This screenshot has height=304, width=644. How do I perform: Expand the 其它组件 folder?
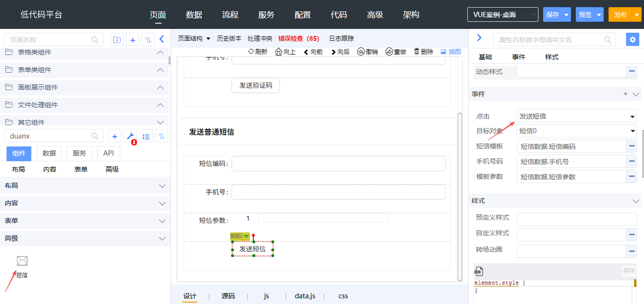(x=85, y=122)
